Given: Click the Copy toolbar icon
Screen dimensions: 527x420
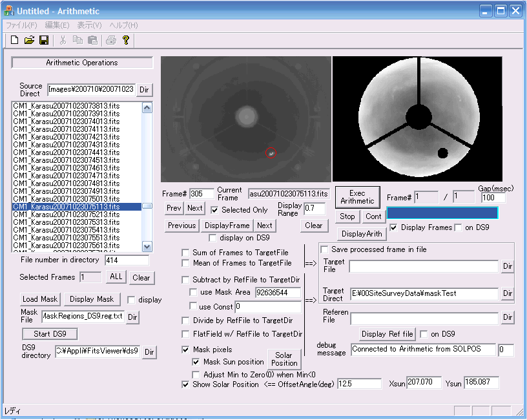Looking at the screenshot, I should click(x=77, y=40).
